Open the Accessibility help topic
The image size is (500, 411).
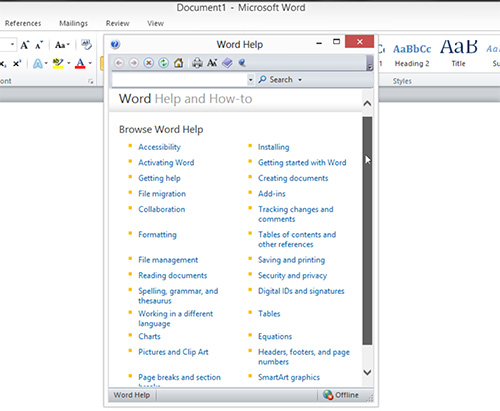click(x=159, y=147)
